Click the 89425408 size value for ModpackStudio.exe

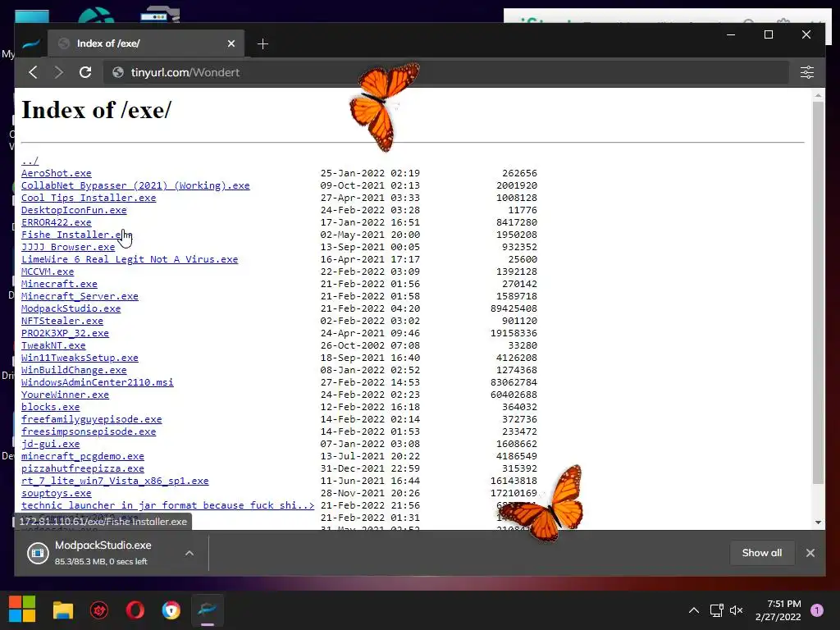click(514, 308)
